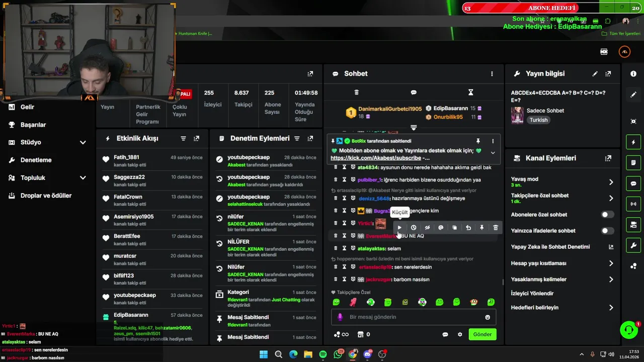The width and height of the screenshot is (644, 362).
Task: Click the chat icon in right rail
Action: (633, 184)
